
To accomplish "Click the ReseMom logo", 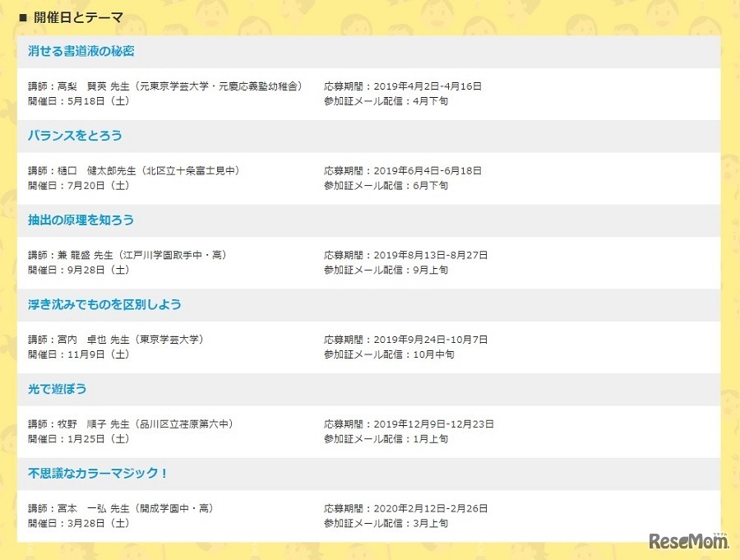I will [x=691, y=542].
